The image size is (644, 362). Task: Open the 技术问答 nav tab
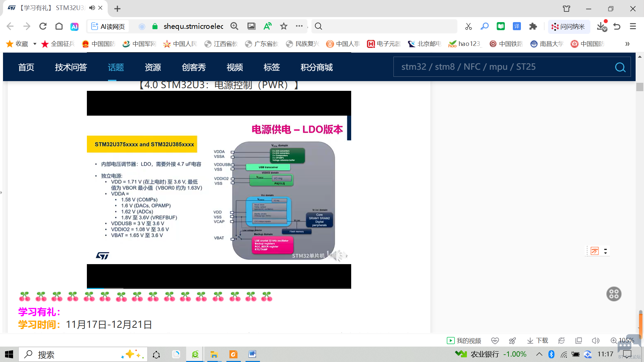[x=71, y=67]
